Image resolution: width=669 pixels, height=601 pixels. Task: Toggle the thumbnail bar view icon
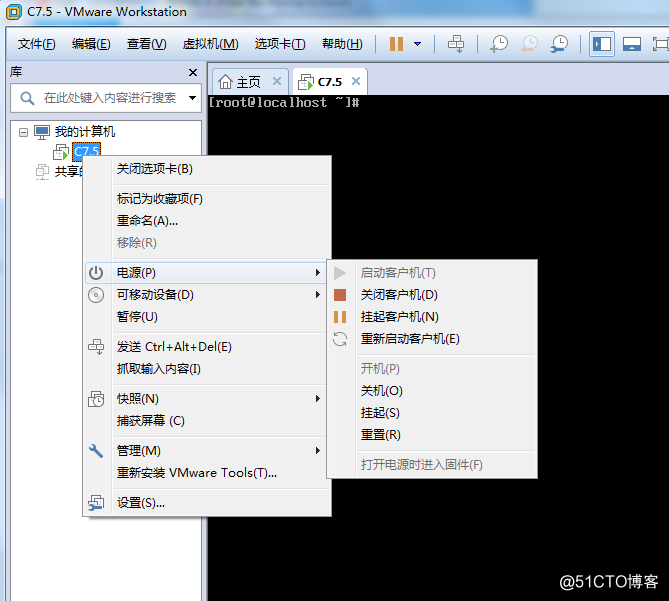pos(631,44)
